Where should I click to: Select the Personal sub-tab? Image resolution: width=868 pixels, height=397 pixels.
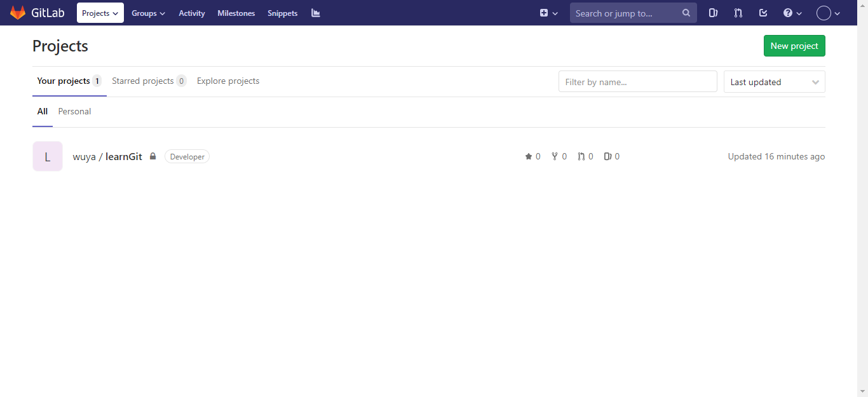(x=74, y=111)
